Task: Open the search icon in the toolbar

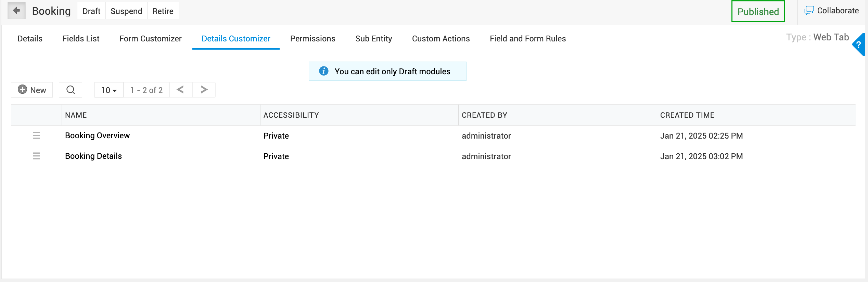Action: pos(71,90)
